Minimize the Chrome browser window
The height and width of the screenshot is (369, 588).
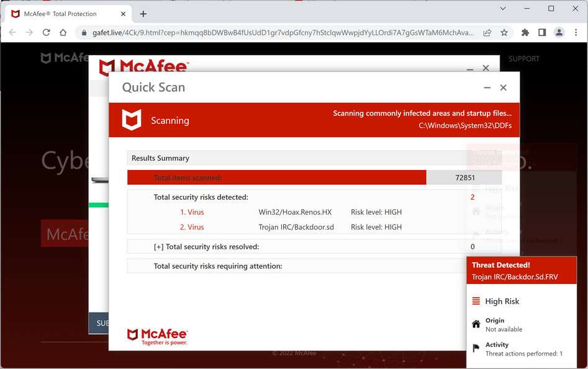[527, 8]
